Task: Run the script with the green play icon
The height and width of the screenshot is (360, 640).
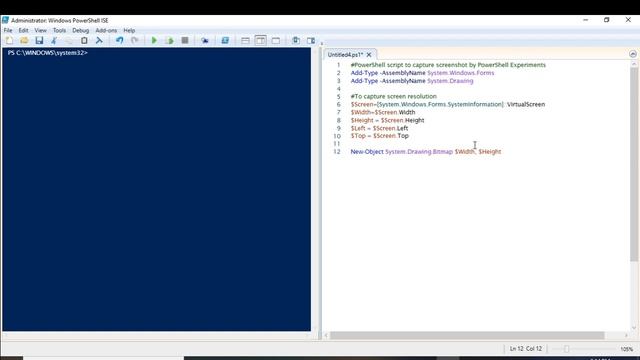Action: (x=154, y=40)
